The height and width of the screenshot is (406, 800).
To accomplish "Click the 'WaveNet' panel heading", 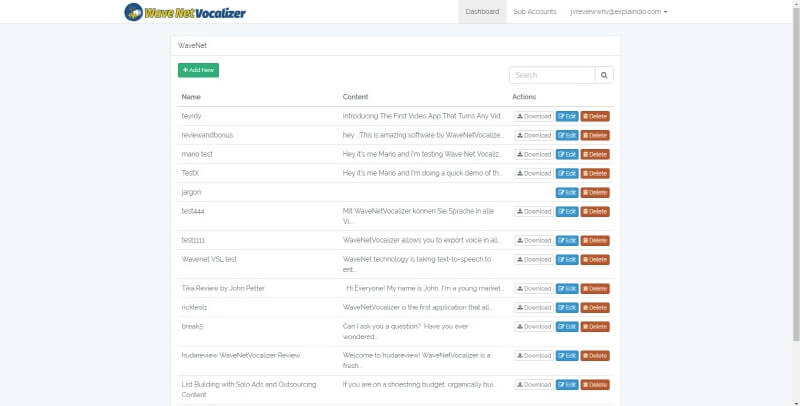I will tap(192, 45).
